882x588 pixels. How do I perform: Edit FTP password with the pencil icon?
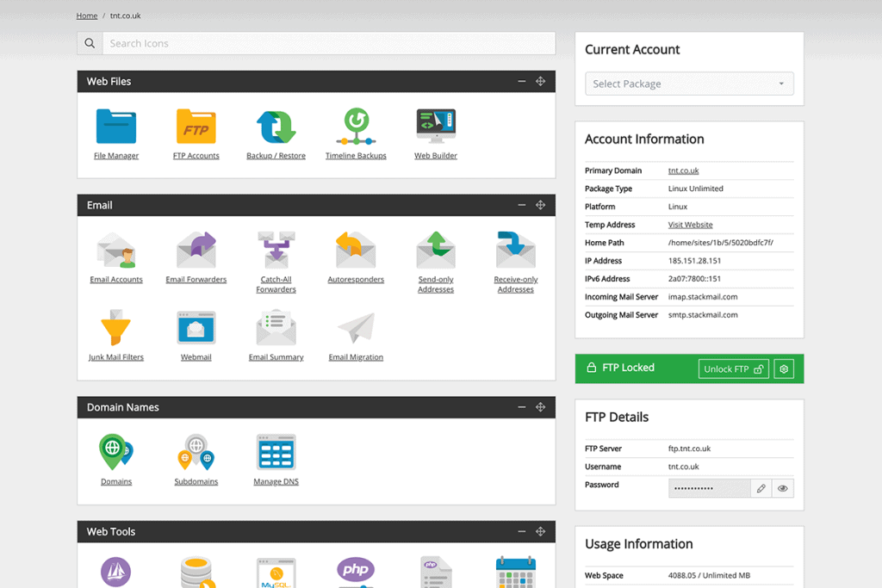761,488
